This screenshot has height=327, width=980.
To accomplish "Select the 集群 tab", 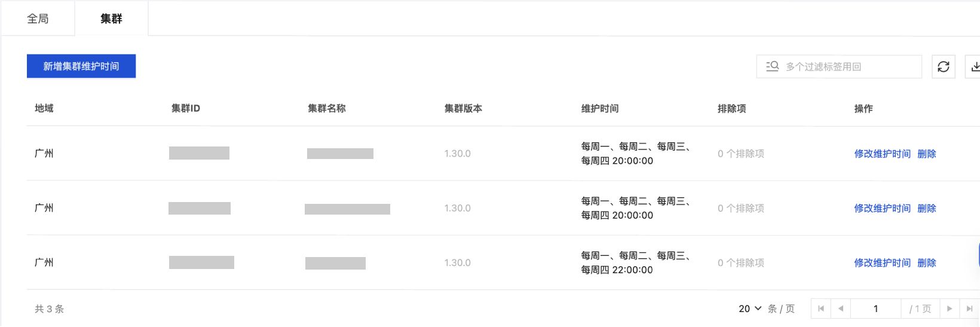I will (x=111, y=19).
